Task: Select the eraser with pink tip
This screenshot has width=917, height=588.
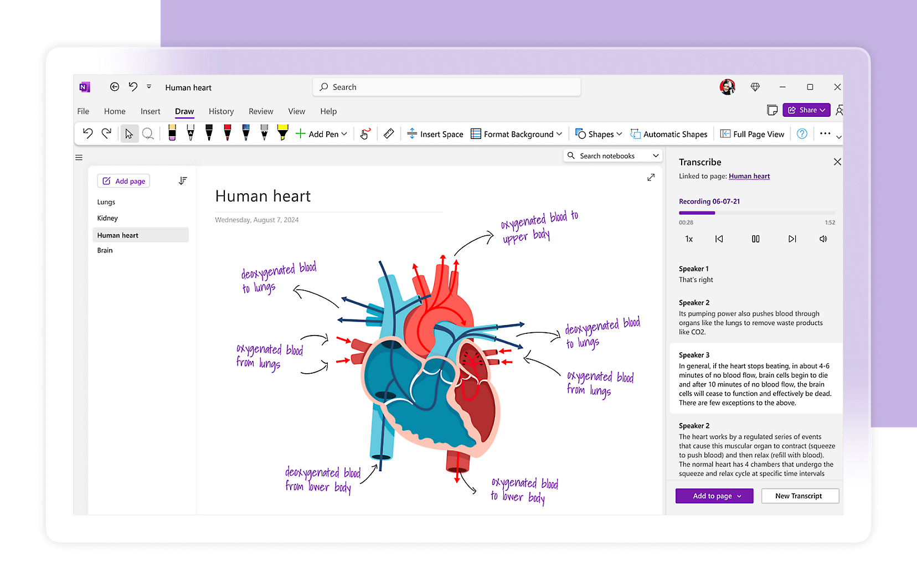Action: click(x=172, y=133)
